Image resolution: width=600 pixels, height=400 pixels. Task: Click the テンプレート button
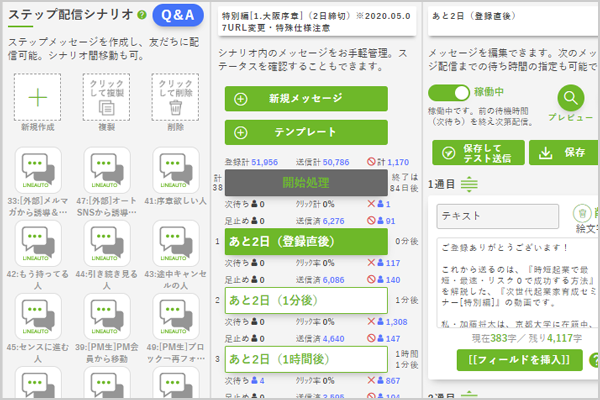(x=305, y=132)
